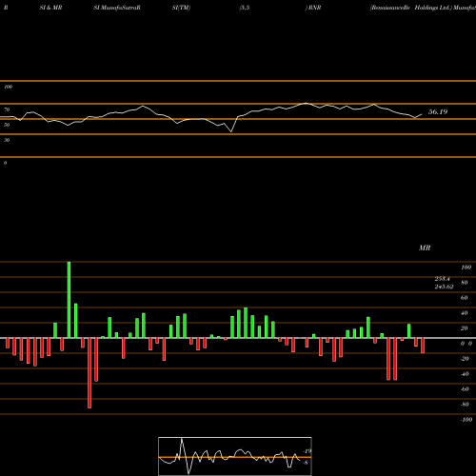
Task: Click the "SI & MR" header text
Action: [x=50, y=8]
